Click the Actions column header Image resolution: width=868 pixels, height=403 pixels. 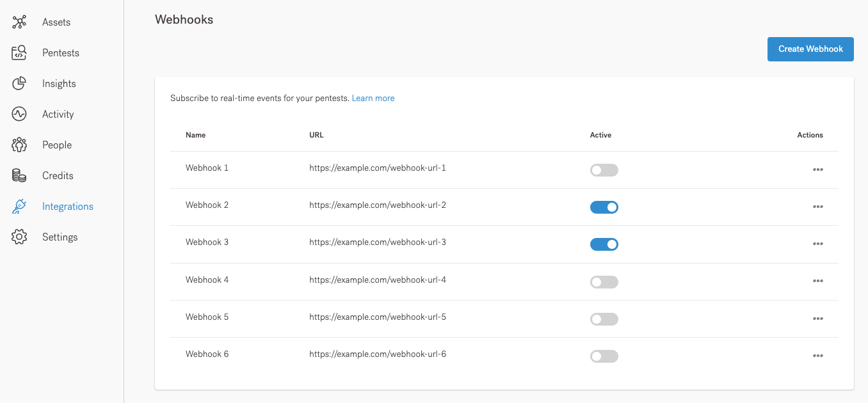pos(810,135)
